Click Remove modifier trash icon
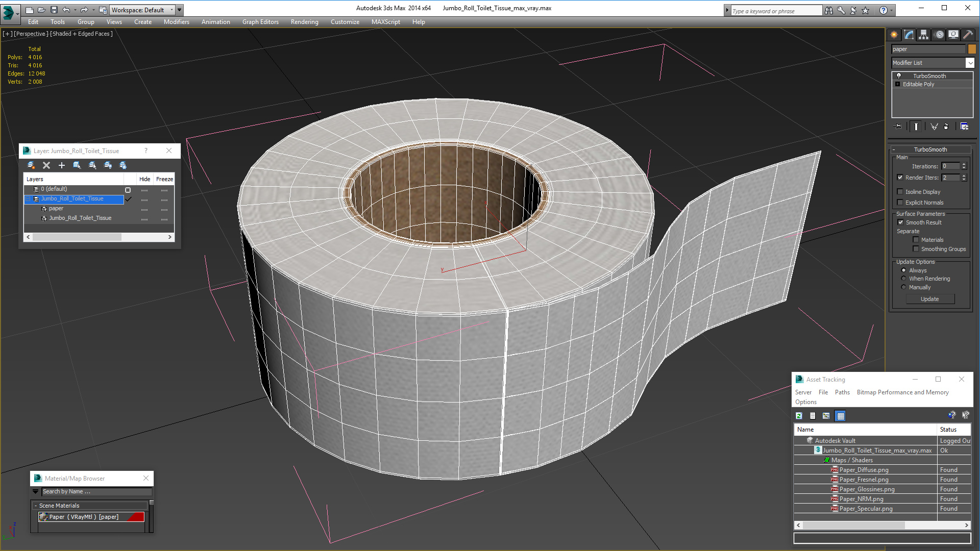Image resolution: width=980 pixels, height=551 pixels. pyautogui.click(x=946, y=127)
